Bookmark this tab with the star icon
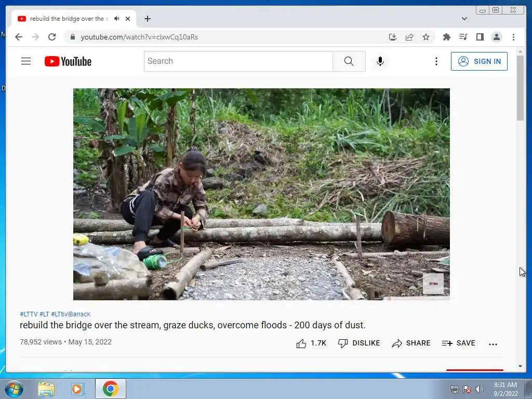This screenshot has width=532, height=399. pyautogui.click(x=426, y=37)
